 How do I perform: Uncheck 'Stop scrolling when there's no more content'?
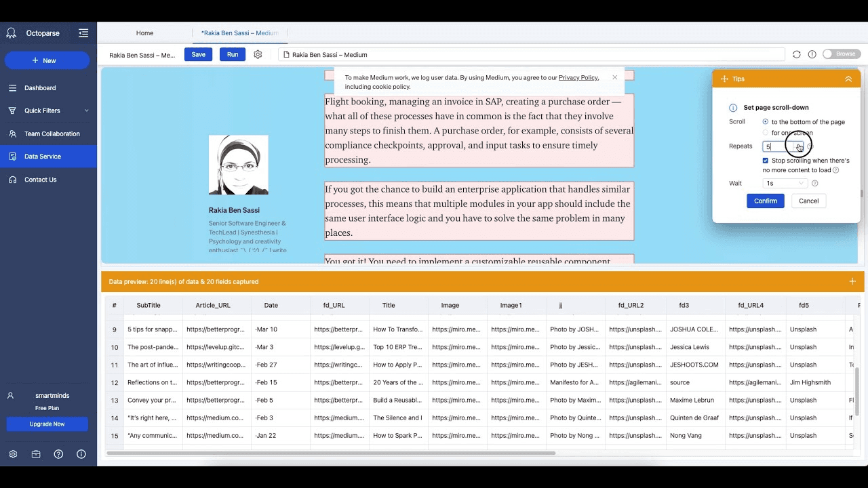click(766, 161)
